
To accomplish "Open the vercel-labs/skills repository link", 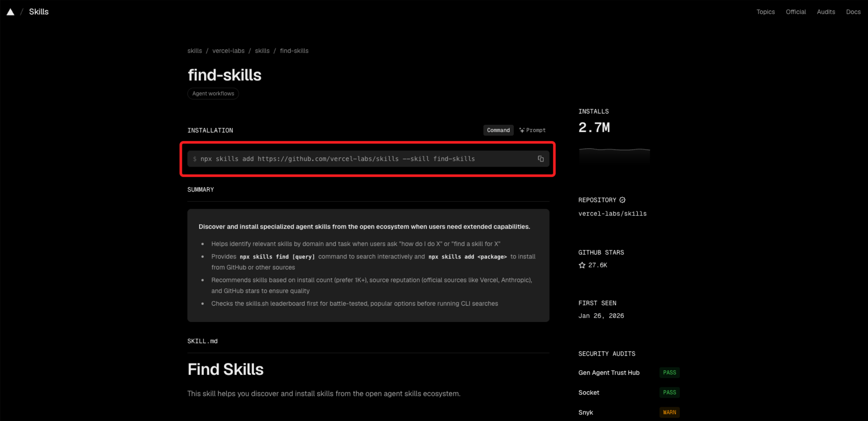I will point(612,214).
